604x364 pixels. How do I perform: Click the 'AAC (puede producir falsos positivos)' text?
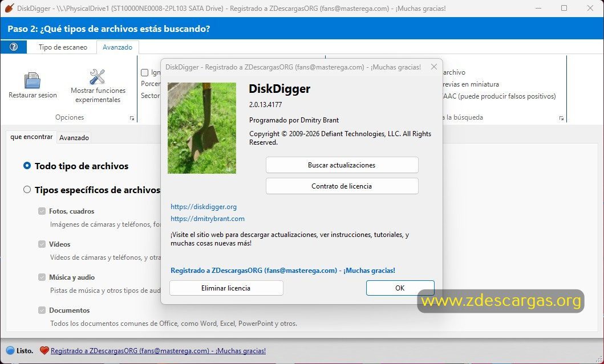click(499, 96)
